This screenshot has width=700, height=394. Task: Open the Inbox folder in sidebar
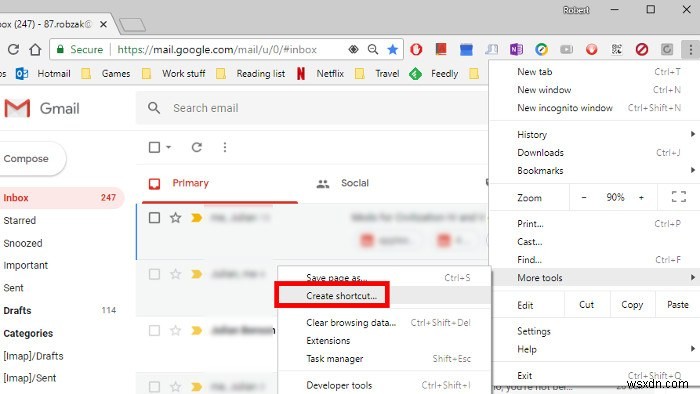point(61,197)
